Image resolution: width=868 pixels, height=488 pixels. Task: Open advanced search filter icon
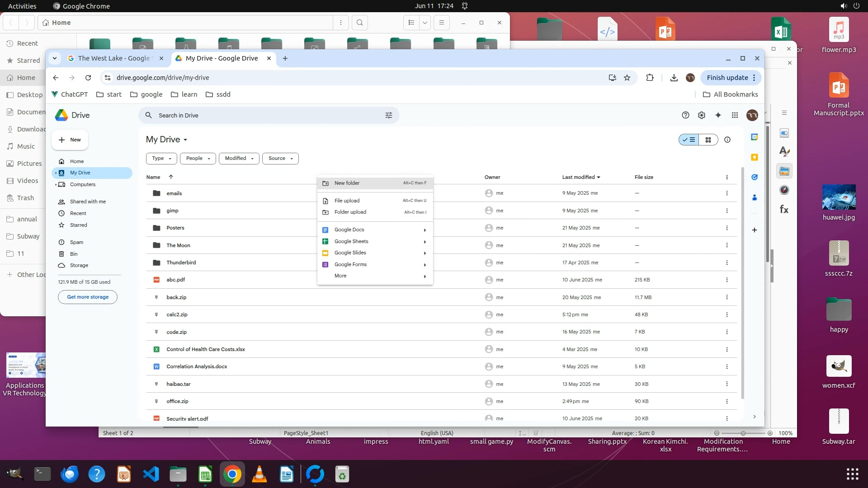[x=388, y=115]
